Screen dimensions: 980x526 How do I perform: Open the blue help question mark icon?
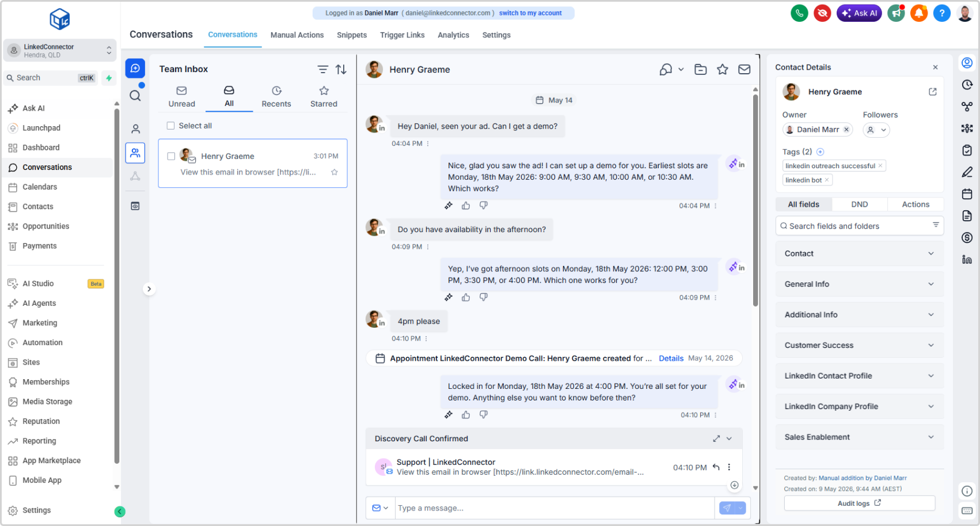(x=942, y=13)
